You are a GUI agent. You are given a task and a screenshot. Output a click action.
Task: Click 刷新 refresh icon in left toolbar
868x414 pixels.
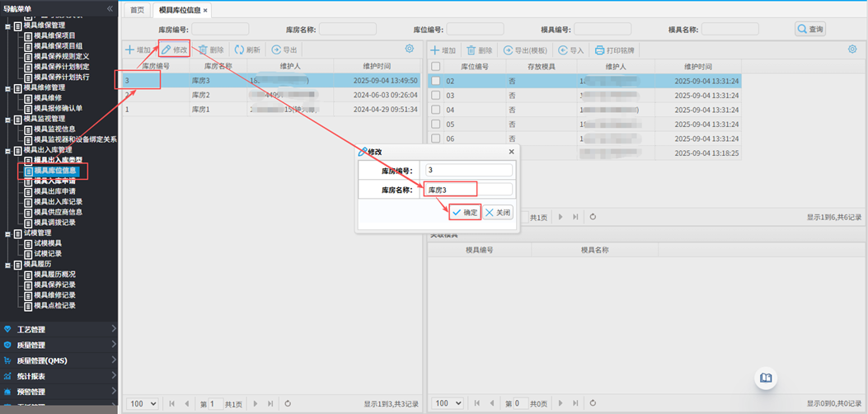pos(247,50)
